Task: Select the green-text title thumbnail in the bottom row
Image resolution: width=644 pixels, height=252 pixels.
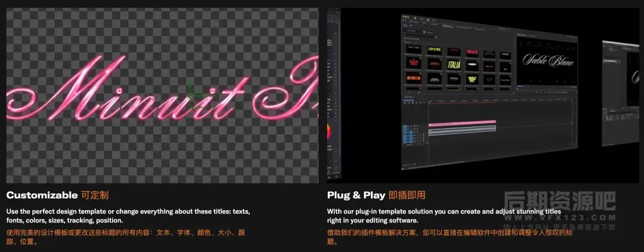Action: [472, 79]
